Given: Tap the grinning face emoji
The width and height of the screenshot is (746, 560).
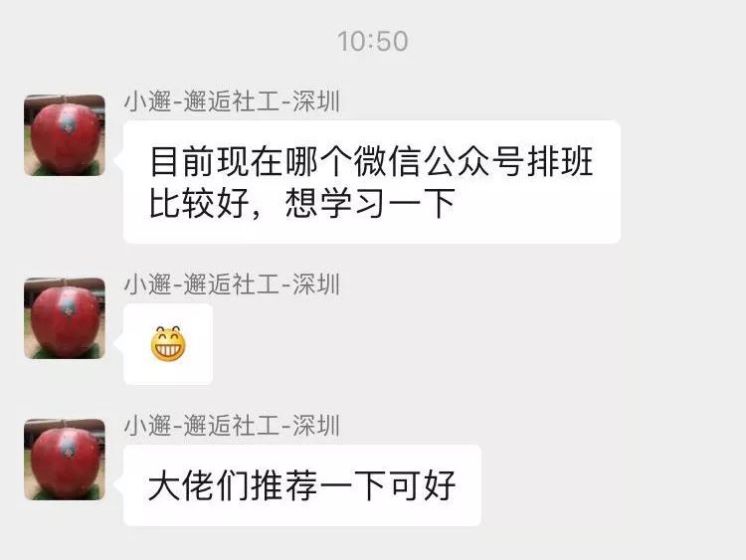Looking at the screenshot, I should (x=168, y=344).
